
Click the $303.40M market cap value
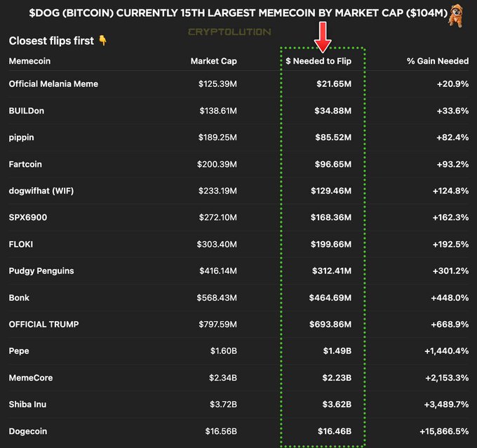pos(217,244)
